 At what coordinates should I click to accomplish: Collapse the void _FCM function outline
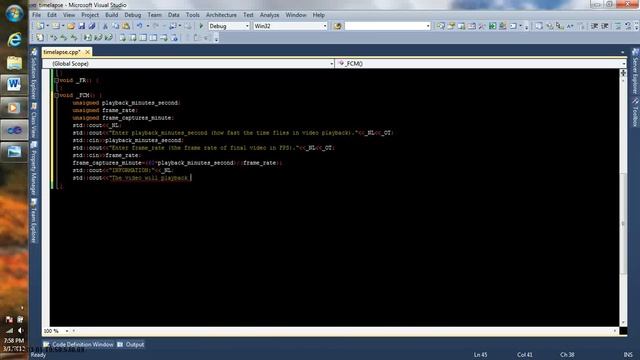pos(56,95)
